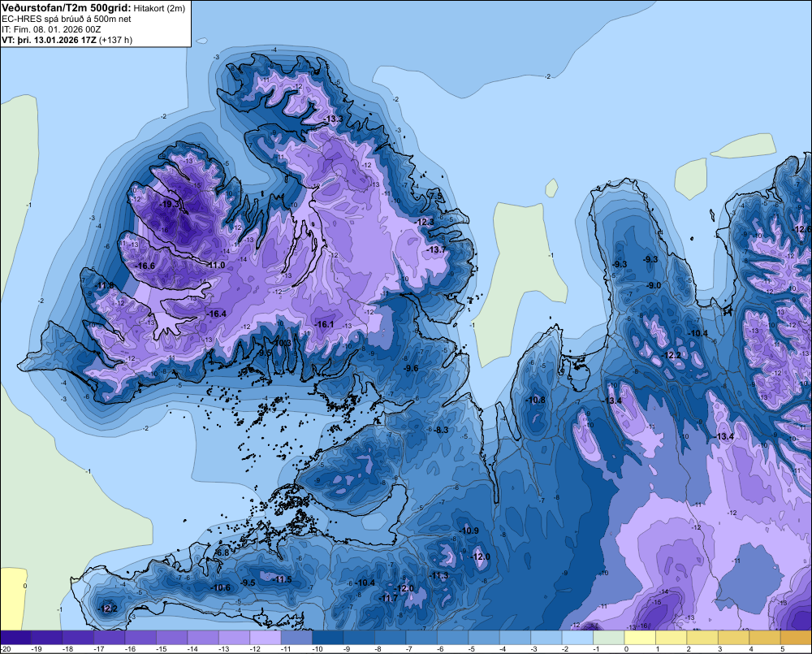Image resolution: width=812 pixels, height=654 pixels.
Task: Click the -16.1 temperature value
Action: click(324, 324)
